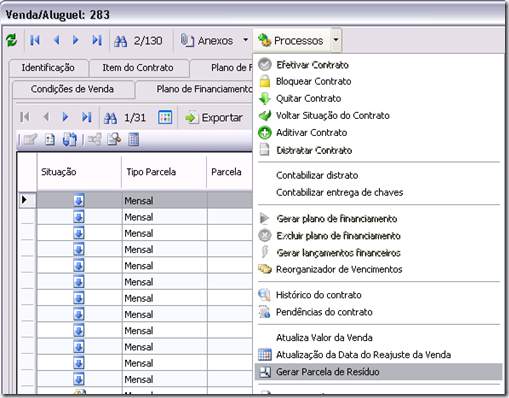Choose Atualiza Valor da Venda
Image resolution: width=509 pixels, height=398 pixels.
(x=379, y=338)
